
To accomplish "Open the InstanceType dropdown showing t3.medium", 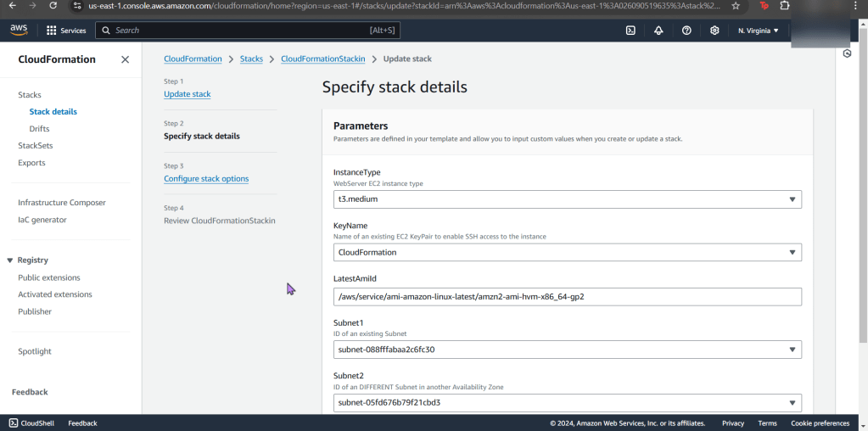I will pos(567,199).
